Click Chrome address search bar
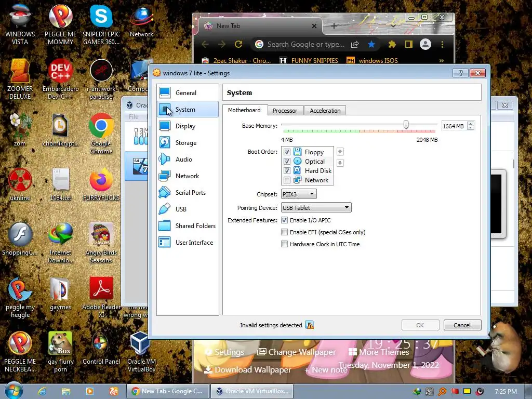Viewport: 532px width, 399px height. pos(305,44)
